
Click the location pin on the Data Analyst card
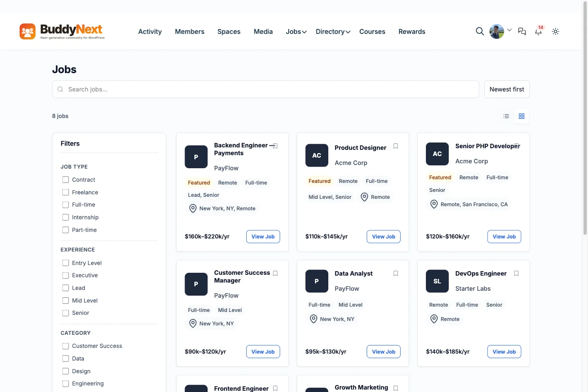click(314, 319)
